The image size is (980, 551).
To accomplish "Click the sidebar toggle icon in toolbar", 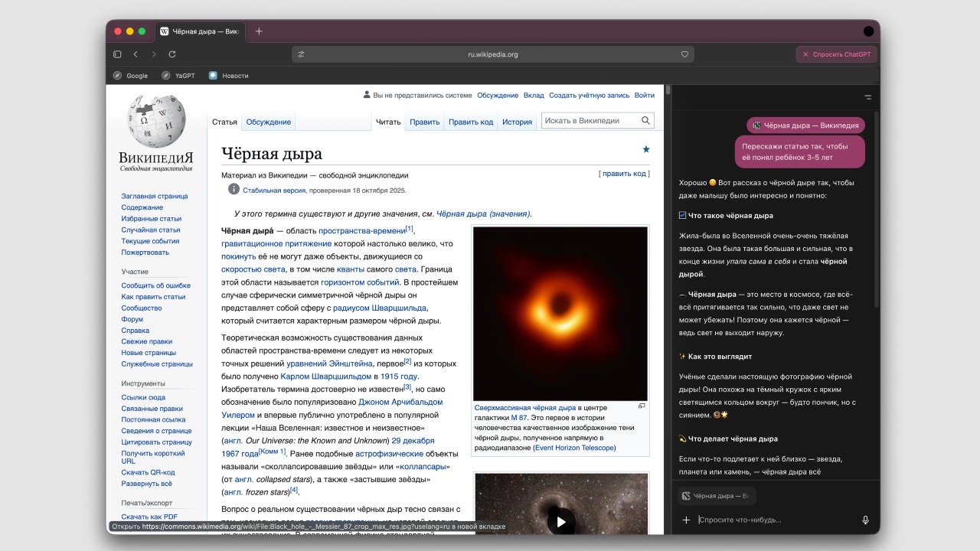I will (117, 54).
